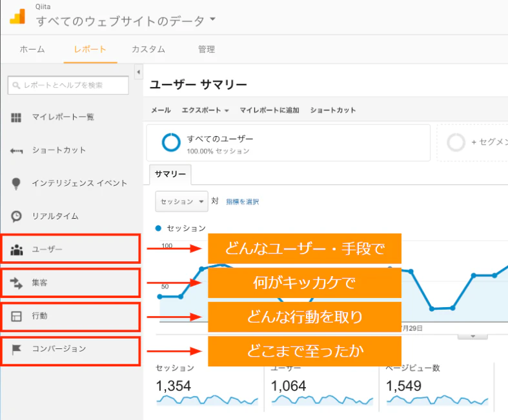Focus the レポートとヘルプを検索 search box

[68, 85]
